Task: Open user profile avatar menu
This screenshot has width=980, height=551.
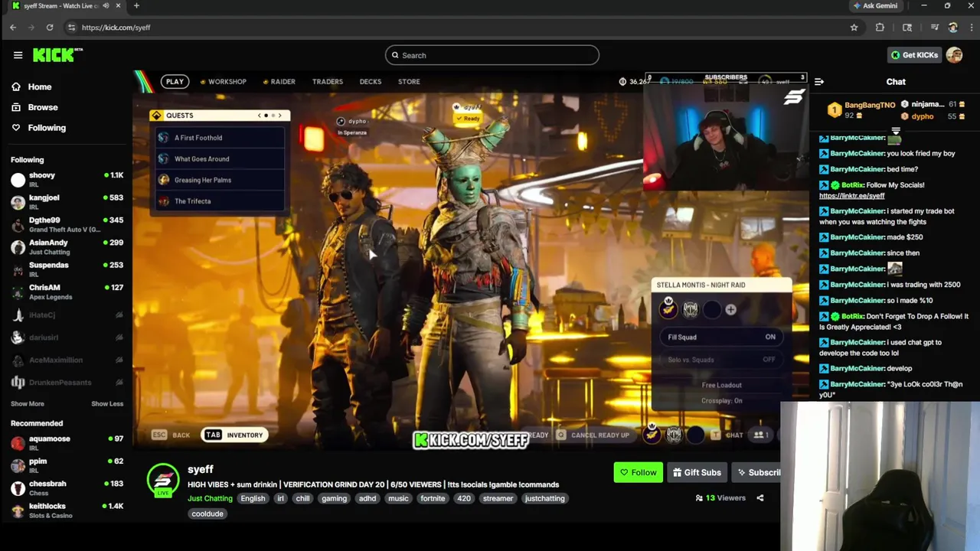Action: pyautogui.click(x=954, y=55)
